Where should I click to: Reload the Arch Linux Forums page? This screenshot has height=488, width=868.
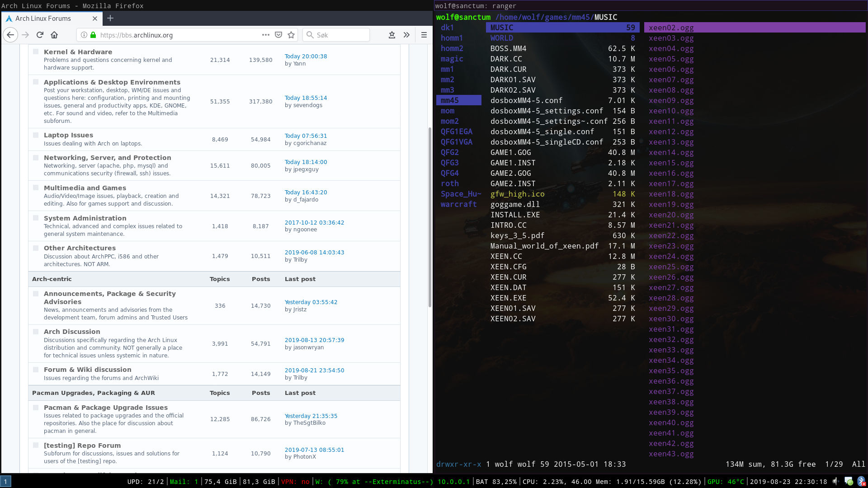click(40, 35)
